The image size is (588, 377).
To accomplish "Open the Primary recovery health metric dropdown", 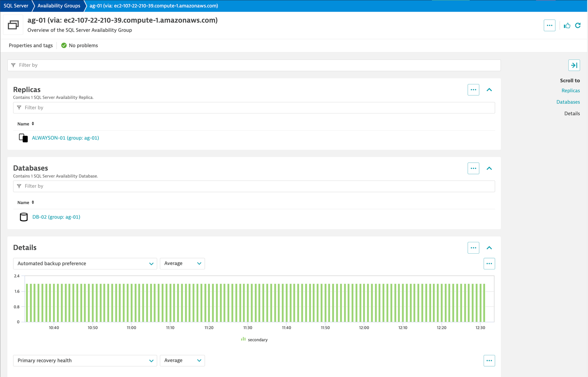I will click(85, 360).
